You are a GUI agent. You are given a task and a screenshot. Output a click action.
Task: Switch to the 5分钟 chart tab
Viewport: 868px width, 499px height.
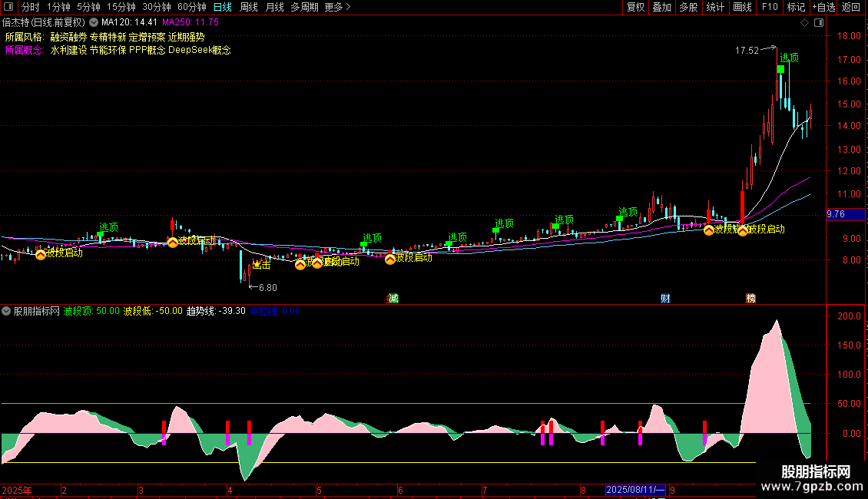click(88, 7)
